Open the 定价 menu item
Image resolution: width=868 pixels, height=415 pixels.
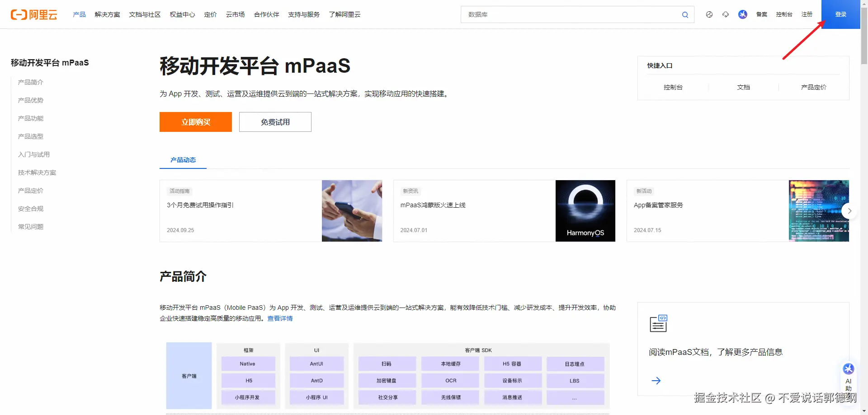(x=210, y=14)
